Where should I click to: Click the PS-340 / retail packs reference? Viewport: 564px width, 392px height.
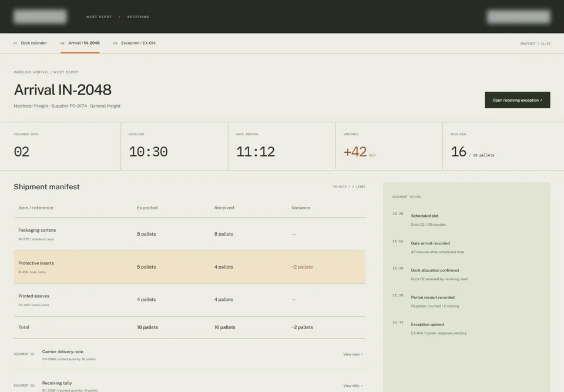click(x=34, y=305)
